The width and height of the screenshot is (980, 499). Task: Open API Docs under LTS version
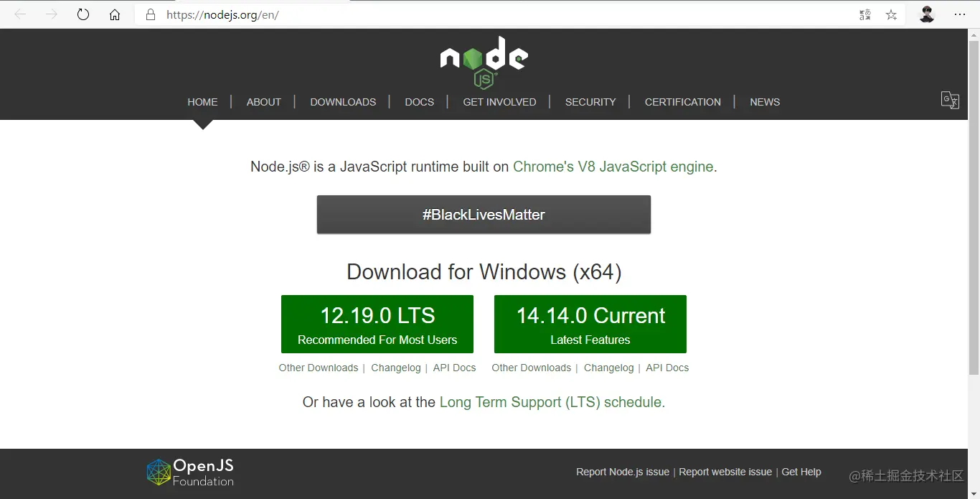pyautogui.click(x=455, y=368)
